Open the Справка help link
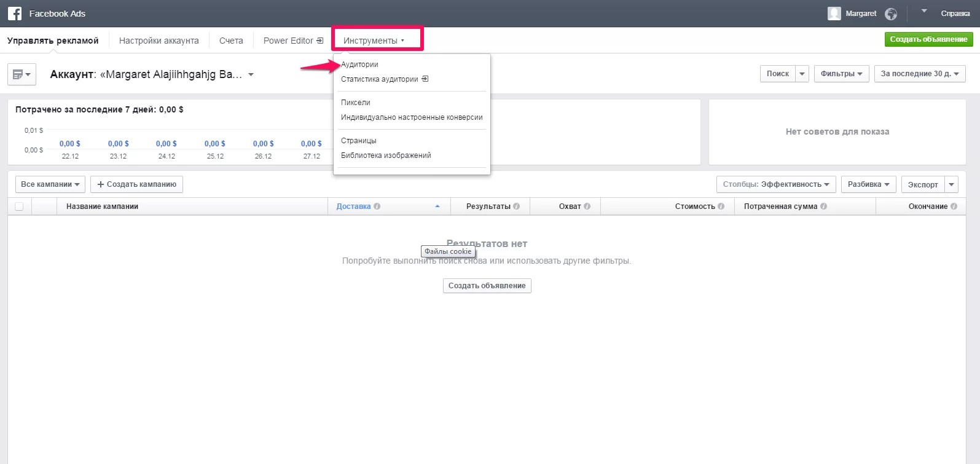Viewport: 980px width, 464px height. (955, 14)
